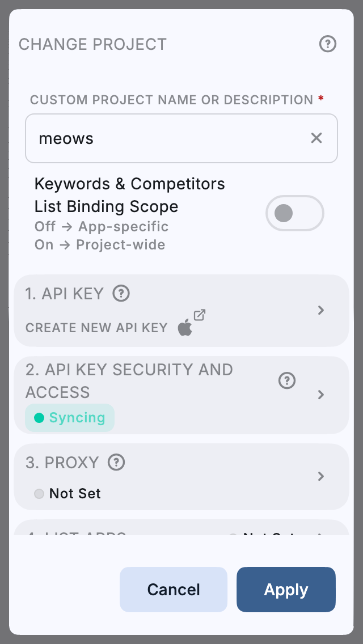
Task: Select the 2. API Key Security and Access heading
Action: click(x=129, y=381)
